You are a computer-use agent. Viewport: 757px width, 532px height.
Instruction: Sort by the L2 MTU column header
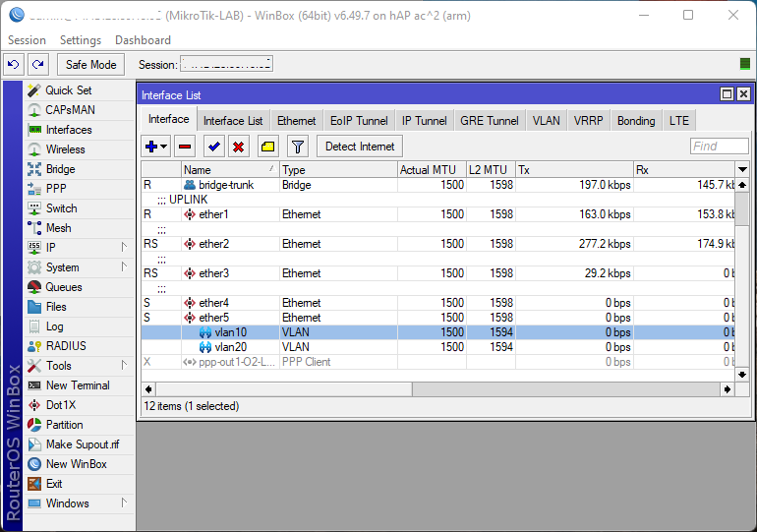(491, 170)
